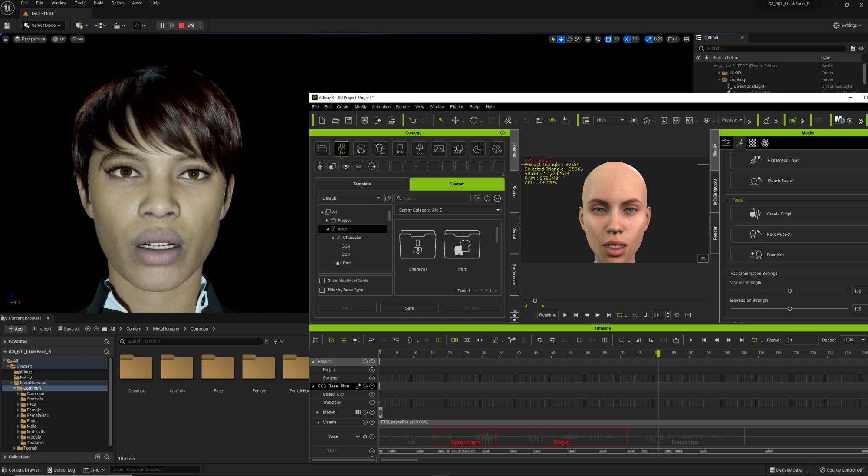Stop the Unreal play session
Image resolution: width=868 pixels, height=476 pixels.
coord(181,26)
